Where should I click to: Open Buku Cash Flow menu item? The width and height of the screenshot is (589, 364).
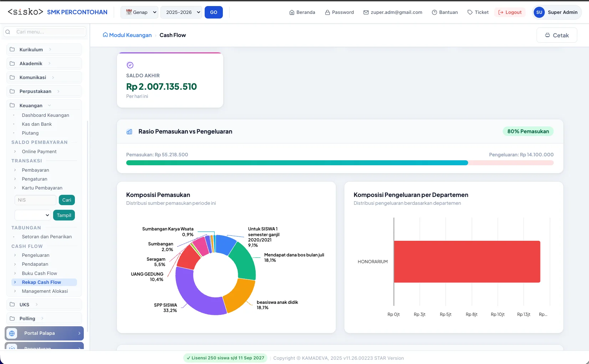tap(39, 274)
